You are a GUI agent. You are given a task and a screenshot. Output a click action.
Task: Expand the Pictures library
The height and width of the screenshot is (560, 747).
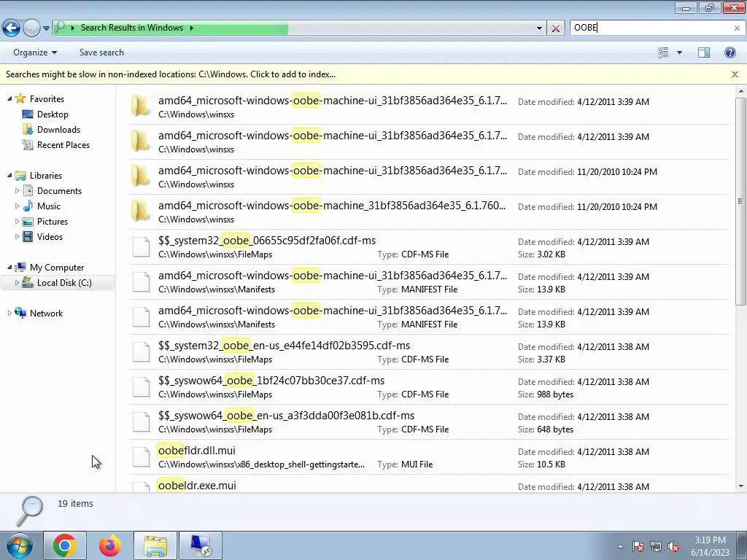click(x=18, y=221)
